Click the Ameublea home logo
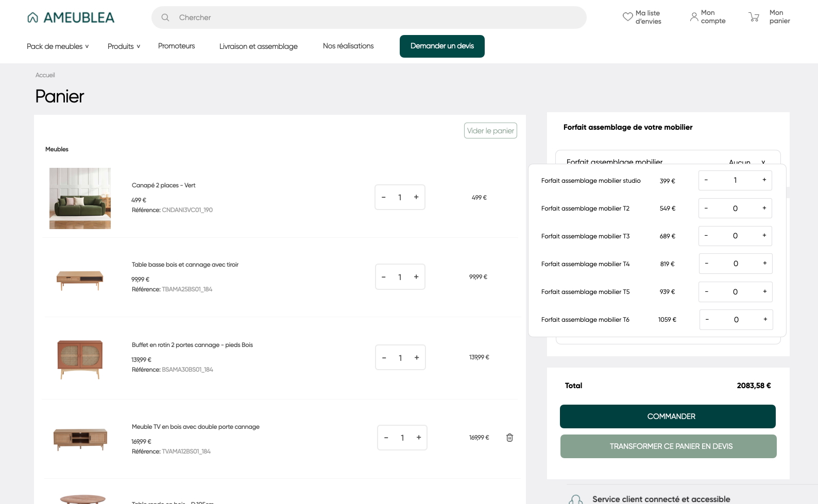The image size is (818, 504). coord(71,18)
